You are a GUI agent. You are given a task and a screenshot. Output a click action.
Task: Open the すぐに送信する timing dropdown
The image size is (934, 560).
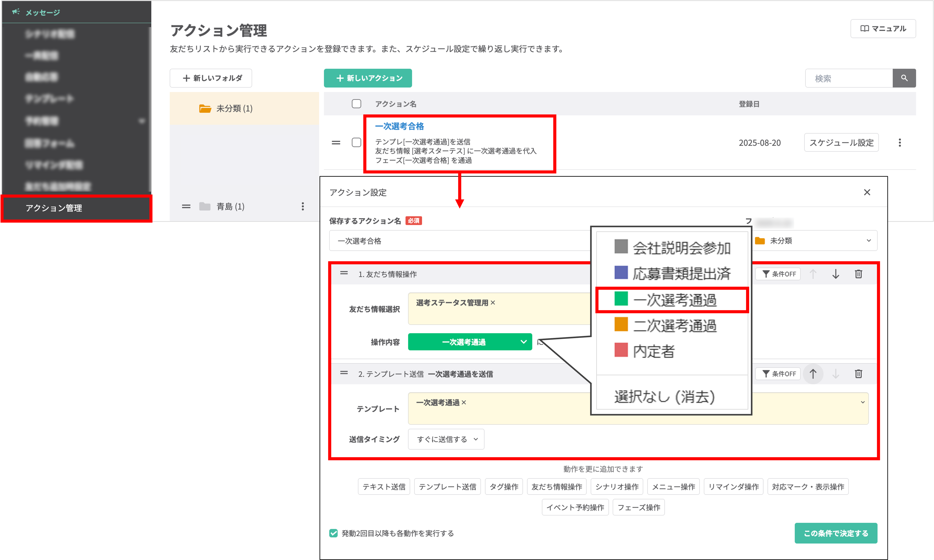click(446, 439)
